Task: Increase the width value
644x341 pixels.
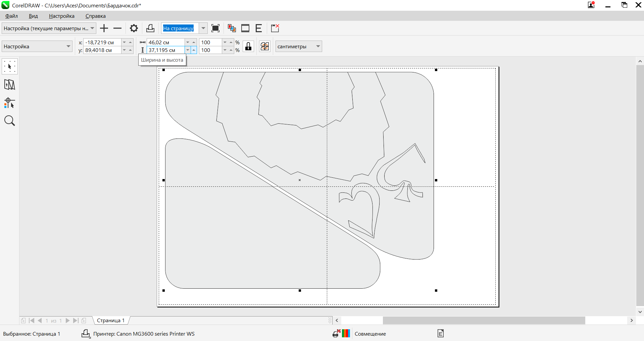Action: (x=194, y=42)
